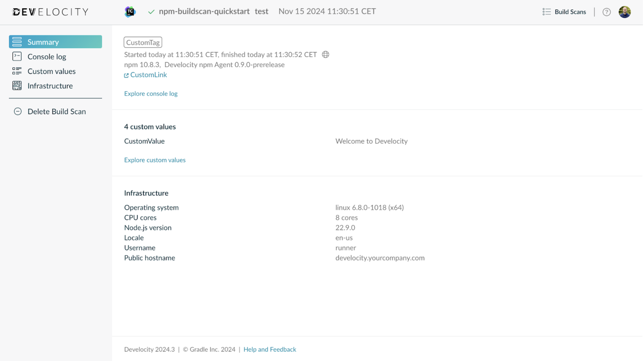Click the Build Scans list icon
The height and width of the screenshot is (361, 644).
(x=547, y=12)
